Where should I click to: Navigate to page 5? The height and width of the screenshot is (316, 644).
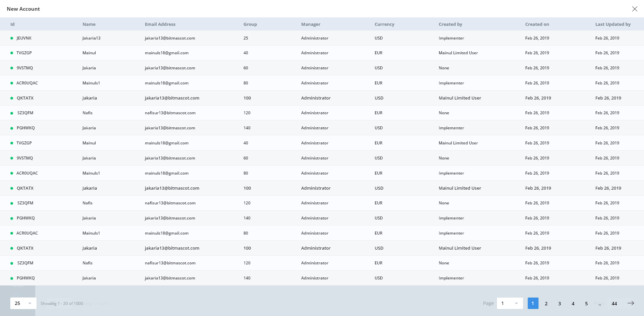pyautogui.click(x=586, y=304)
